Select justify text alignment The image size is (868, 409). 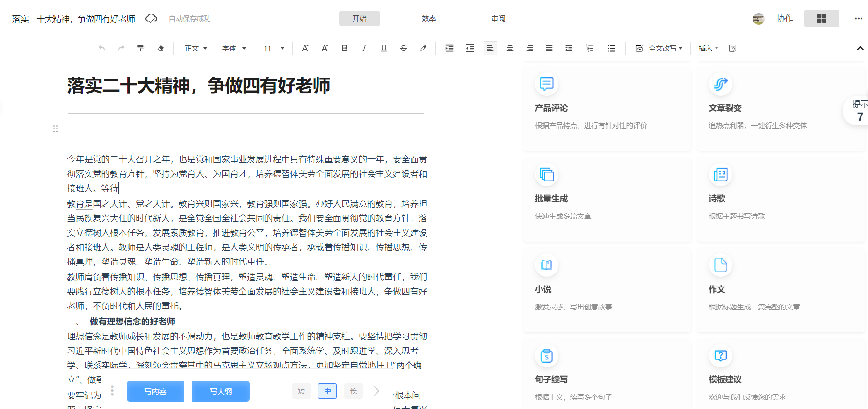pos(549,48)
